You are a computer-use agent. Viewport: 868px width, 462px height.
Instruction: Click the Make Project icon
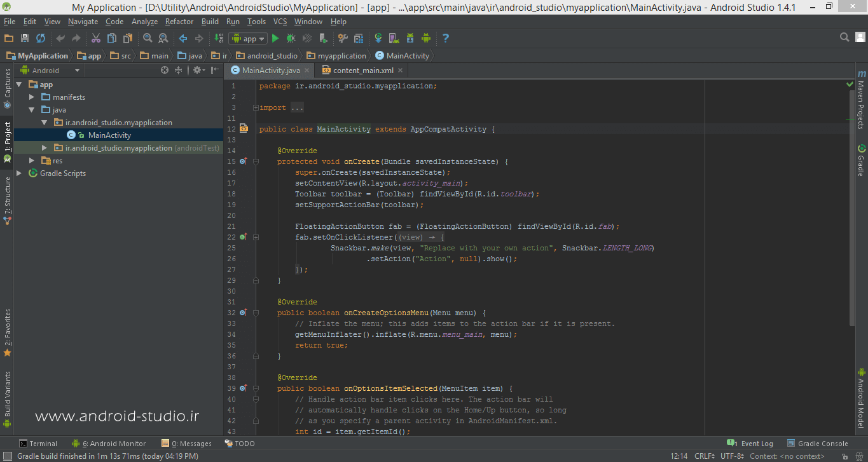coord(218,38)
